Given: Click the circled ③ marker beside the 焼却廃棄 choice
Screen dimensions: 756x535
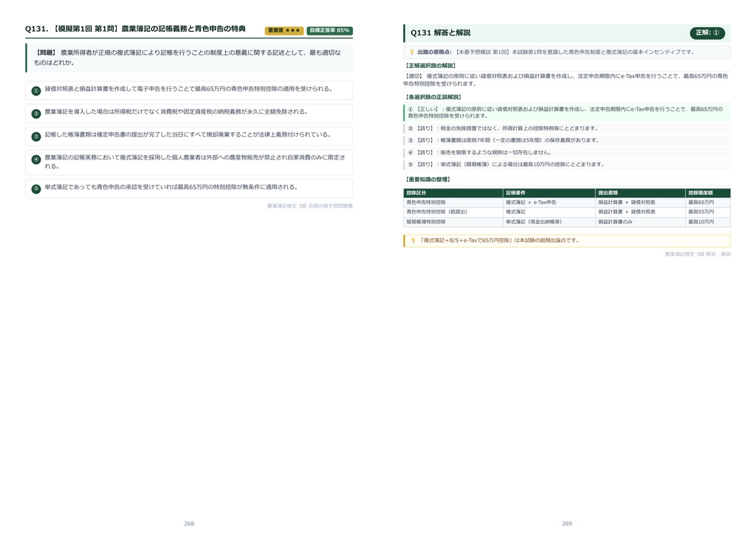Looking at the screenshot, I should pos(36,137).
